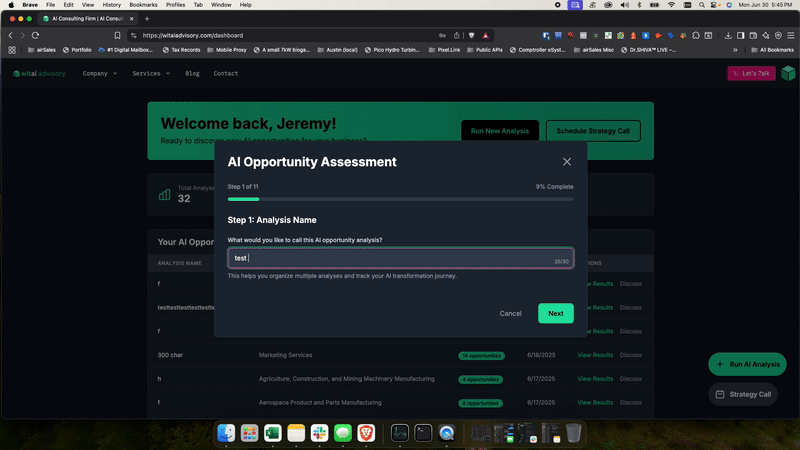
Task: Open the Contact page link
Action: click(226, 73)
